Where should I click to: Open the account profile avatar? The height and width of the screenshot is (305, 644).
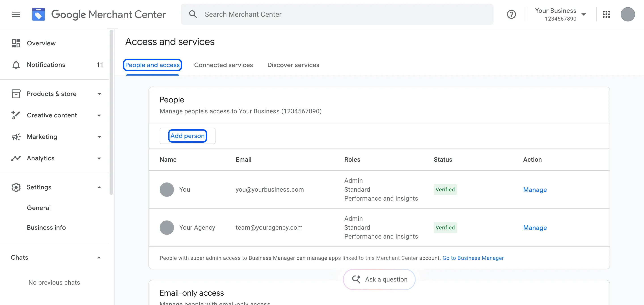click(x=627, y=14)
